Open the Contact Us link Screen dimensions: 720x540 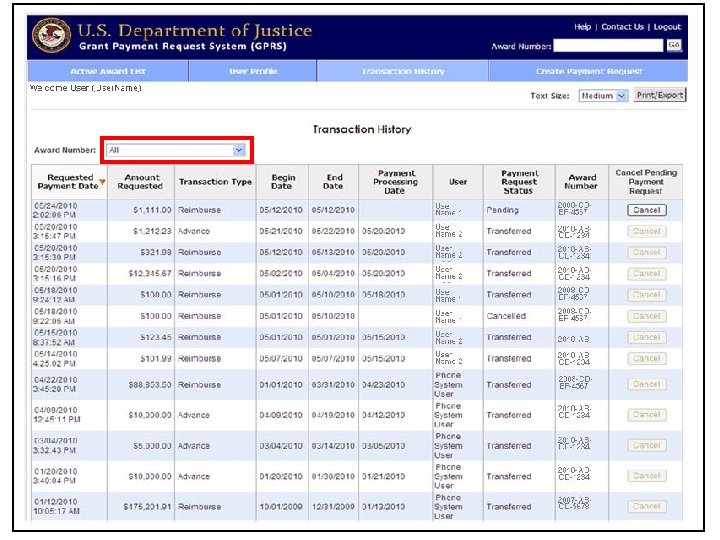(623, 27)
